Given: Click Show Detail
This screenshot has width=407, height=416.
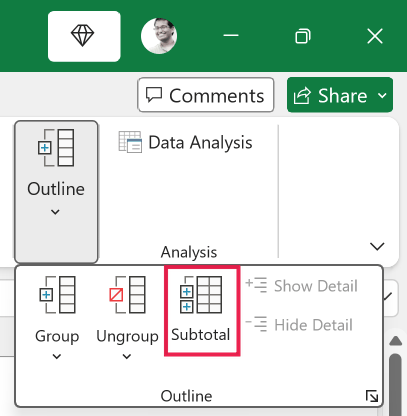Looking at the screenshot, I should [x=301, y=286].
